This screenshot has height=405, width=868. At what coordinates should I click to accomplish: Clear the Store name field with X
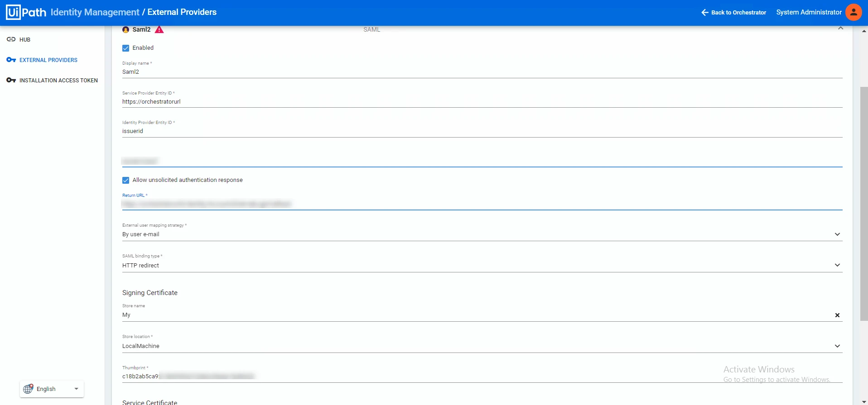point(837,315)
